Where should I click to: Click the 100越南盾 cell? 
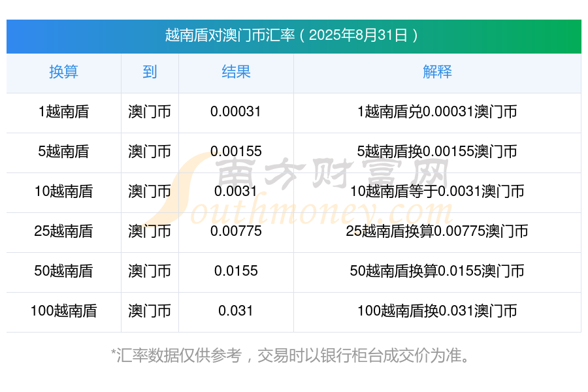click(64, 311)
